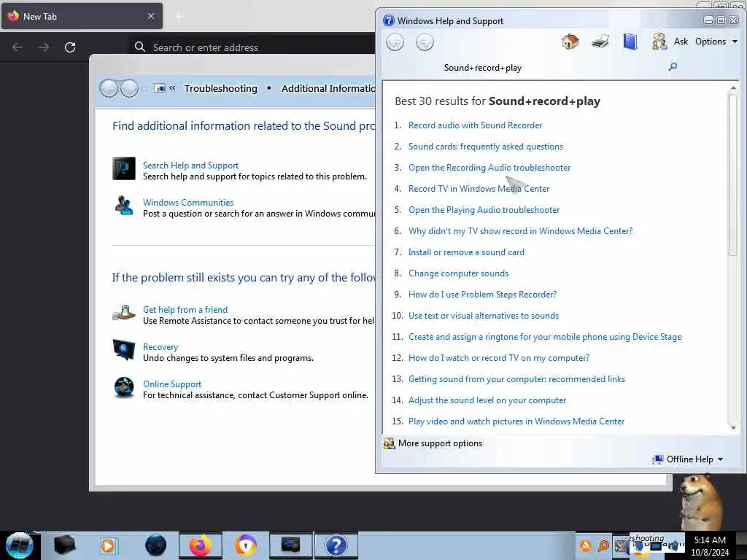Click the Search Help and Support icon
The height and width of the screenshot is (560, 747).
click(x=124, y=168)
